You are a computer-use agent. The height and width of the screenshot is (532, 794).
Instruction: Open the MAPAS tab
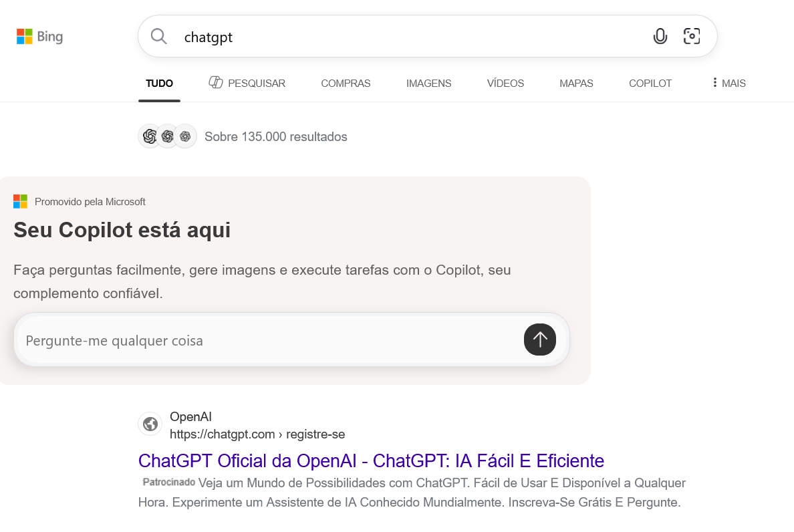pos(576,84)
